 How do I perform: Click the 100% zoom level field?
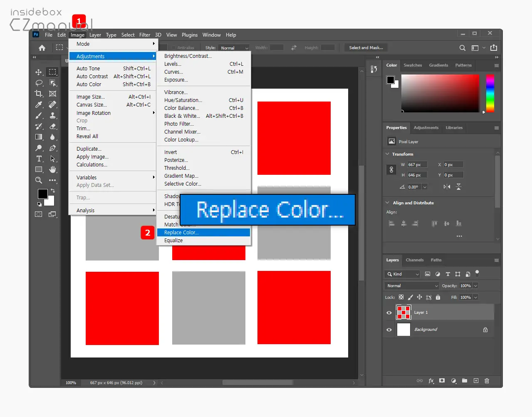coord(71,383)
